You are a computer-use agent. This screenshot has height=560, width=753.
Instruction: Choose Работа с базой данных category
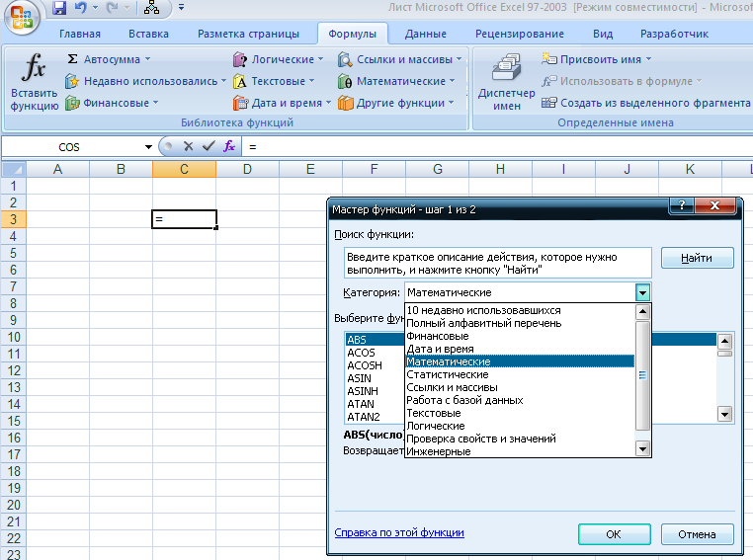(520, 400)
